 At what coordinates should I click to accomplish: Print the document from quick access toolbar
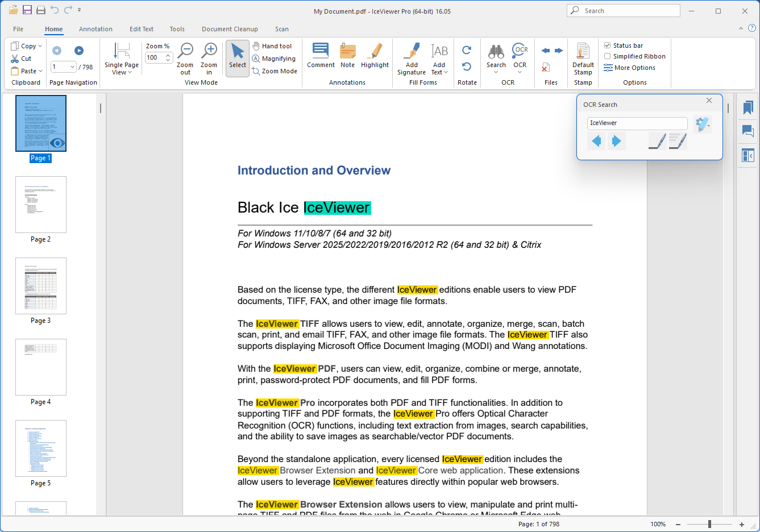coord(41,10)
